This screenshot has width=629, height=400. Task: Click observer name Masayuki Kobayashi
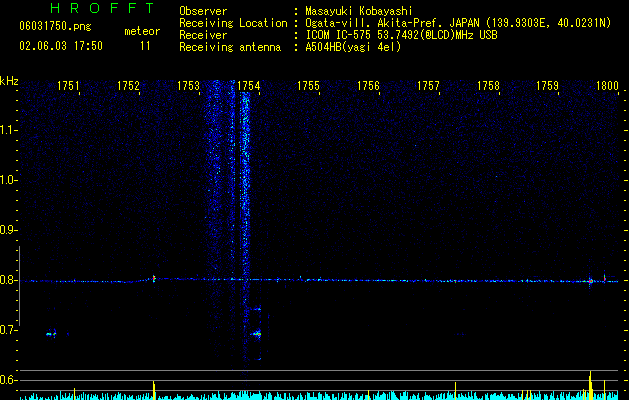359,11
